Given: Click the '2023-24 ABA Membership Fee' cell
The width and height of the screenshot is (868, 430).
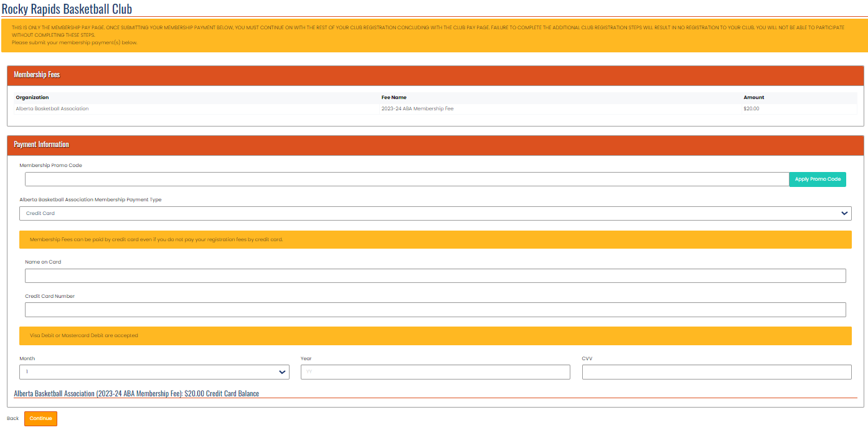Looking at the screenshot, I should click(417, 108).
